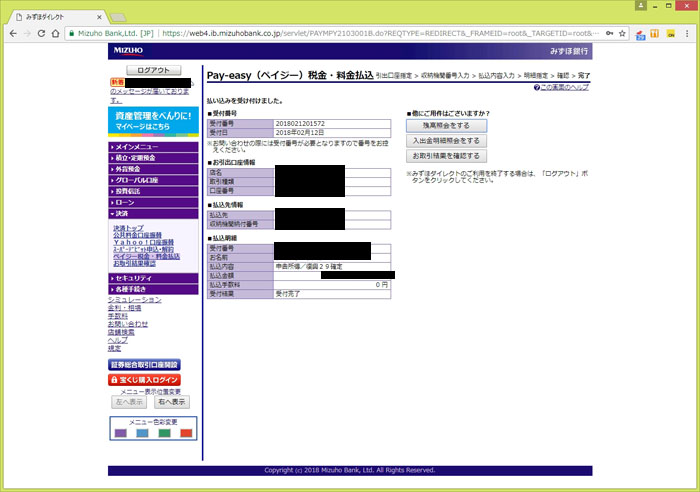Open the 手数料 link
The image size is (700, 492).
pyautogui.click(x=117, y=316)
